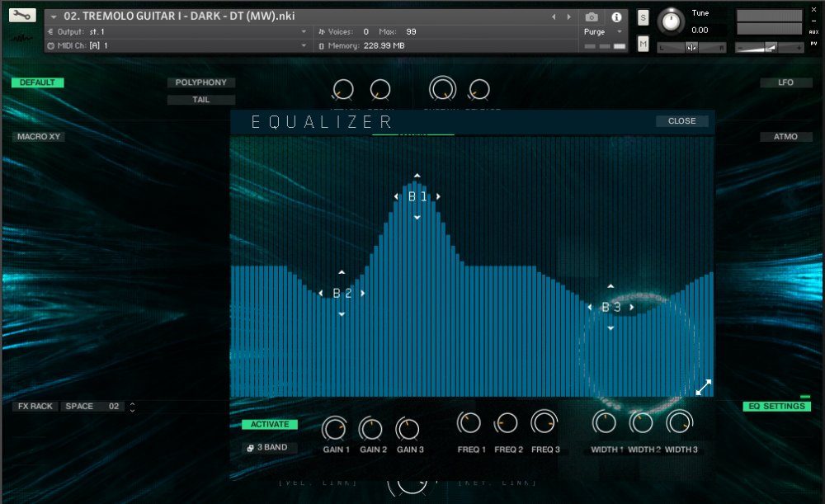Click the resize arrow icon in the EQ corner
The width and height of the screenshot is (825, 504).
pyautogui.click(x=703, y=386)
